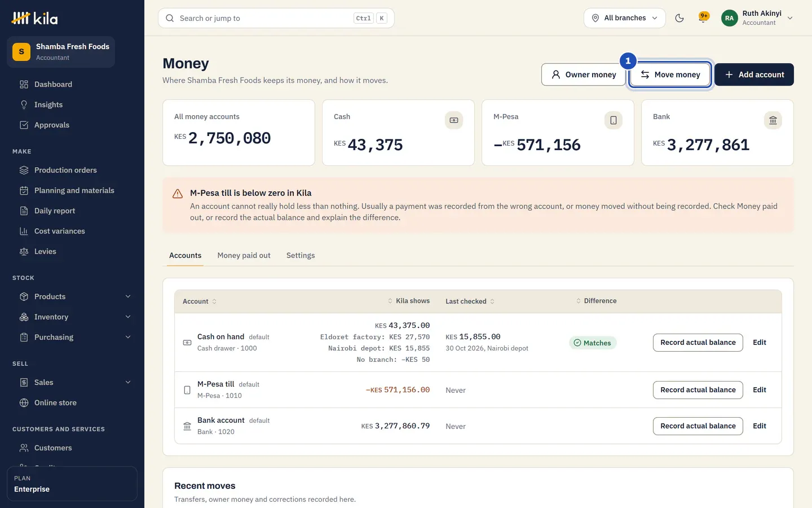The height and width of the screenshot is (508, 812).
Task: Click the Kila logo
Action: [35, 18]
